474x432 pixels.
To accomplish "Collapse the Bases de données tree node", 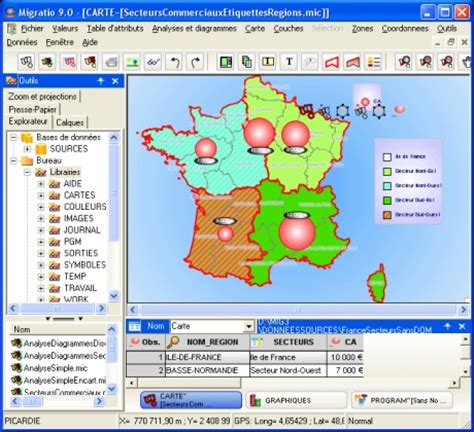I will (14, 137).
